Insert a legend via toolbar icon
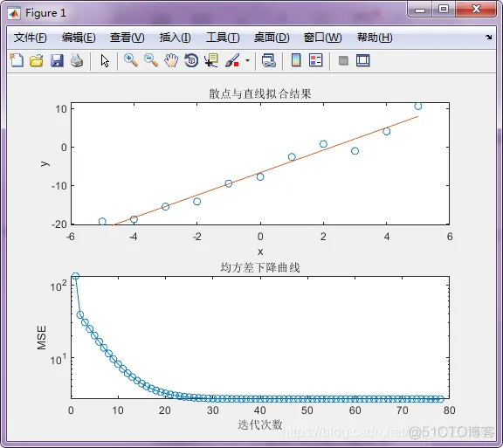The width and height of the screenshot is (503, 448). [315, 60]
